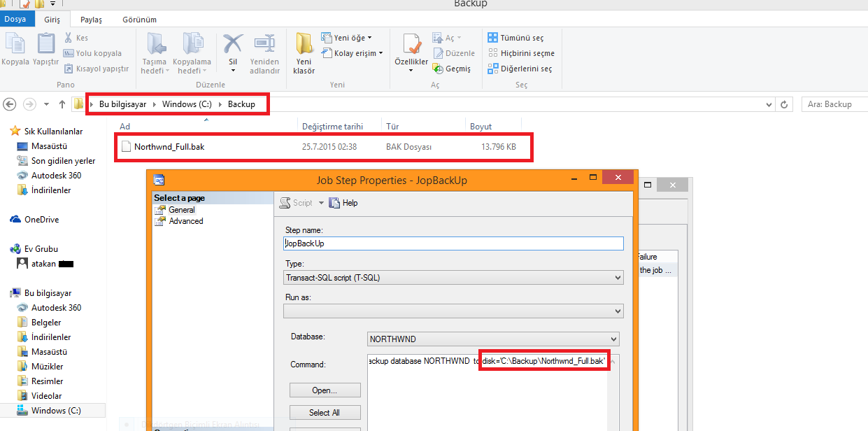Click the Help icon in dialog
Screen dimensions: 868x431
tap(334, 203)
